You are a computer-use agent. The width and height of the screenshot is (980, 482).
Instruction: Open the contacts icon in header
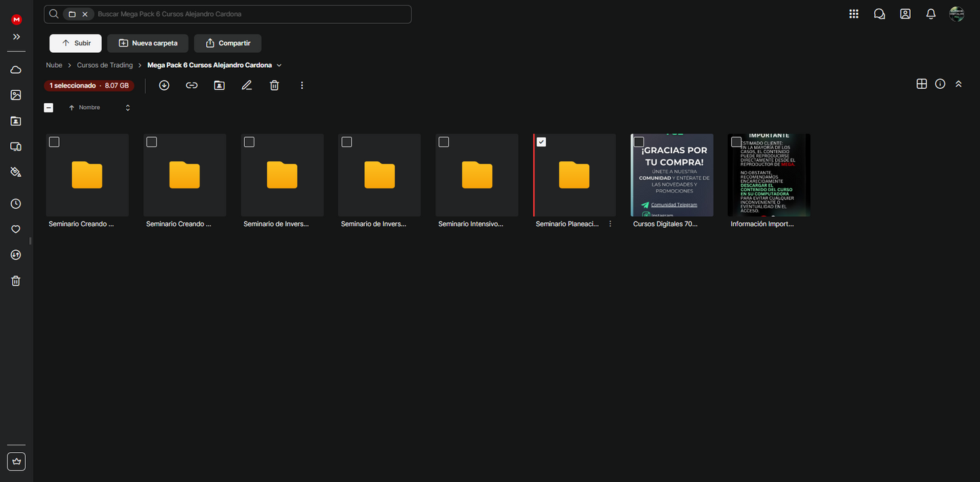point(905,14)
